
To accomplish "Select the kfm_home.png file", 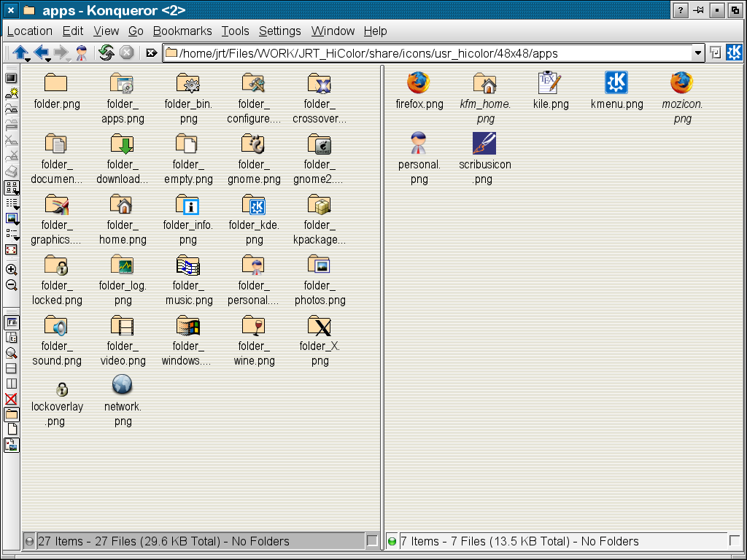I will pyautogui.click(x=485, y=98).
